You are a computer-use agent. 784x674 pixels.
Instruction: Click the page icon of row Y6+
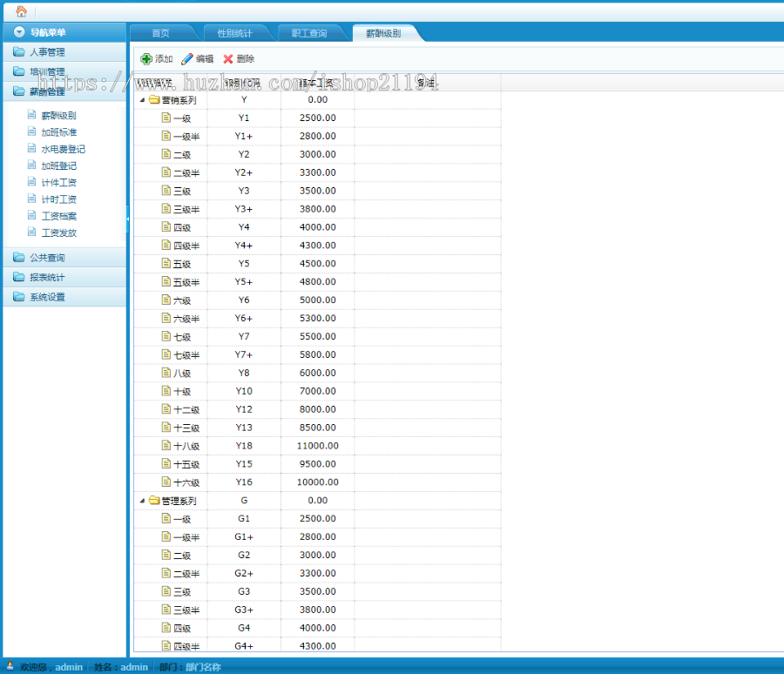point(166,318)
